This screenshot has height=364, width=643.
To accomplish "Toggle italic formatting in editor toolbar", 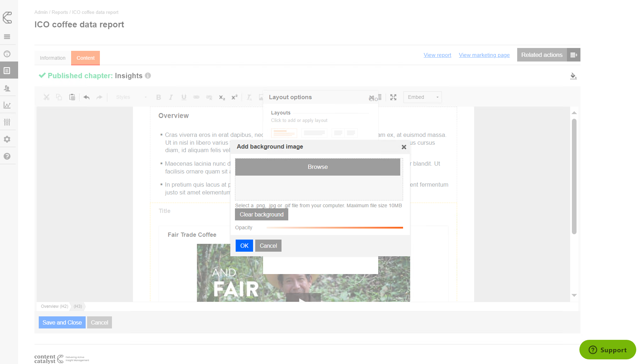I will click(x=171, y=97).
